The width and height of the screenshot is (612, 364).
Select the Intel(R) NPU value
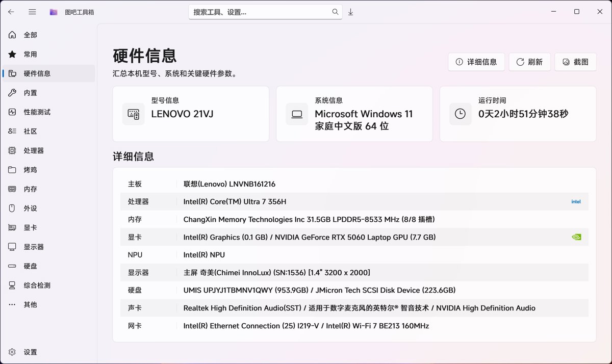(x=204, y=255)
